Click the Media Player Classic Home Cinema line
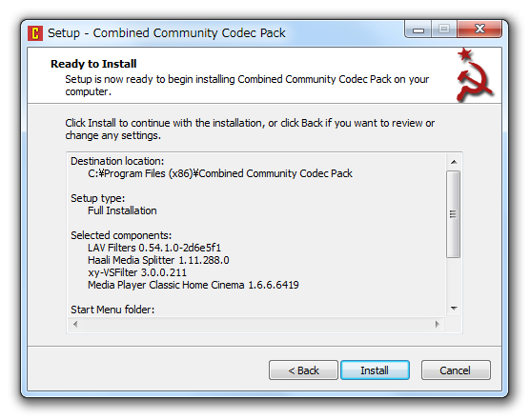The height and width of the screenshot is (420, 530). pos(193,285)
